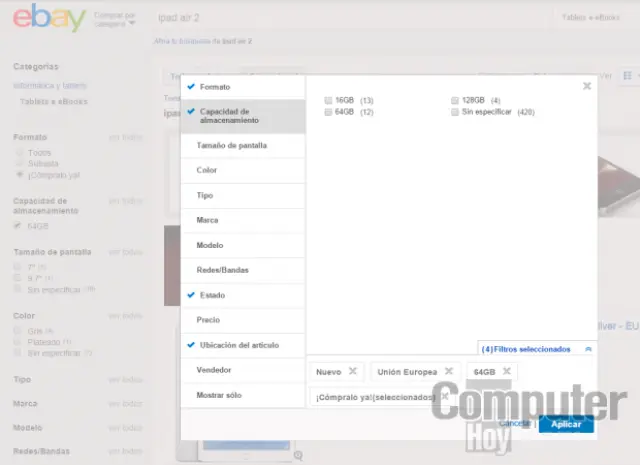
Task: Toggle the 64GB checkbox in dialog
Action: pos(328,112)
